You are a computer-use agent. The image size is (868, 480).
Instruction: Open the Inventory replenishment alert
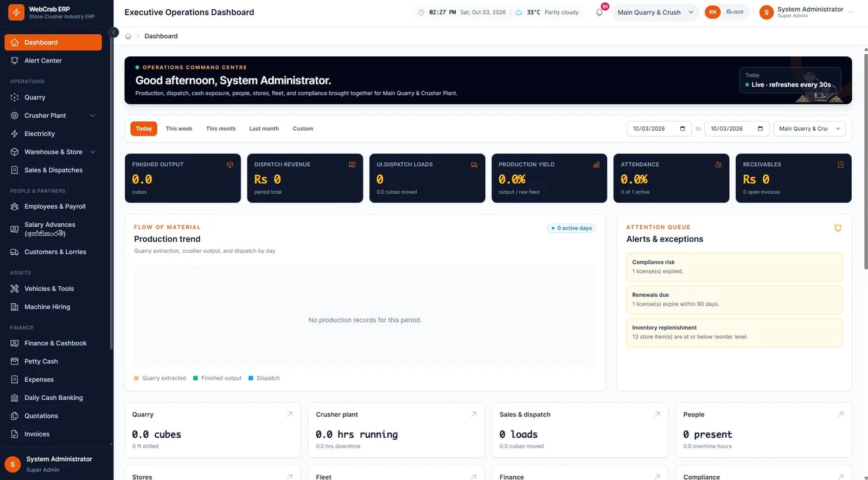tap(734, 332)
